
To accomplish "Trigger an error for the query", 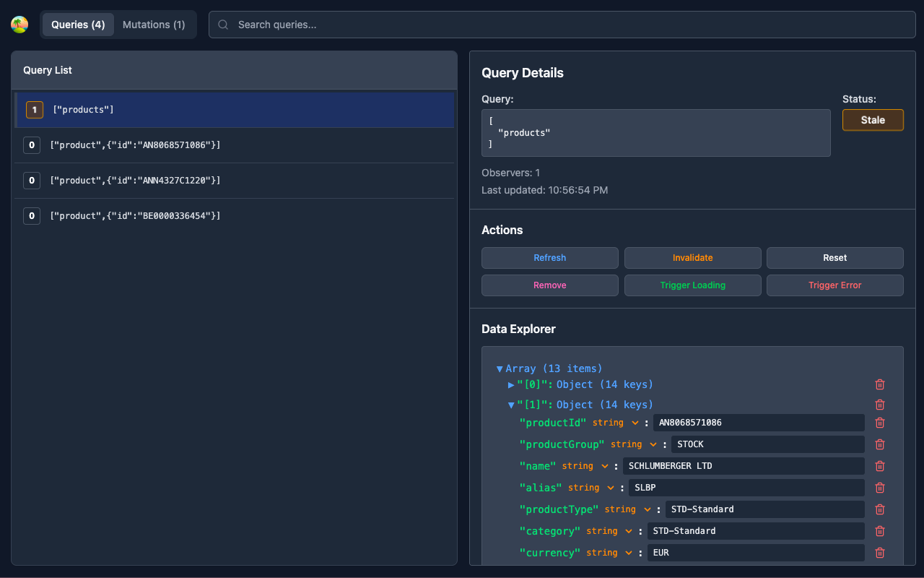I will click(834, 285).
